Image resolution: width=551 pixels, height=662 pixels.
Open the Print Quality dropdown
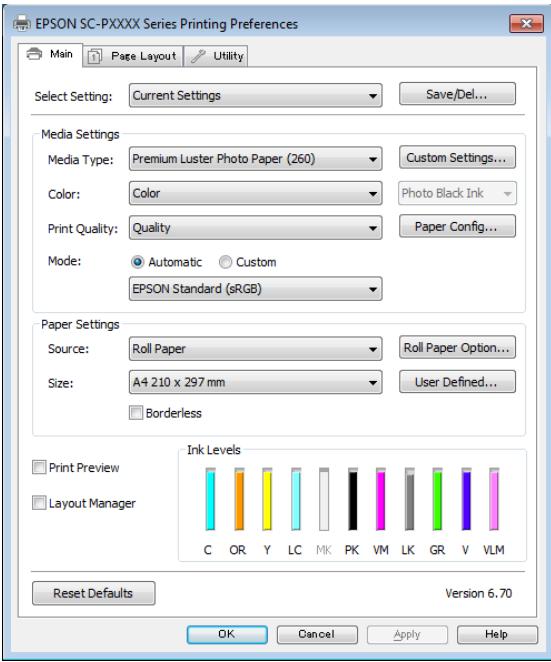(255, 228)
